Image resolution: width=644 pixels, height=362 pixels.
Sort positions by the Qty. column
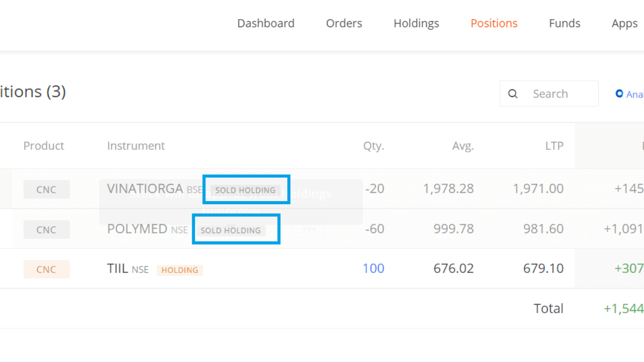pos(373,146)
